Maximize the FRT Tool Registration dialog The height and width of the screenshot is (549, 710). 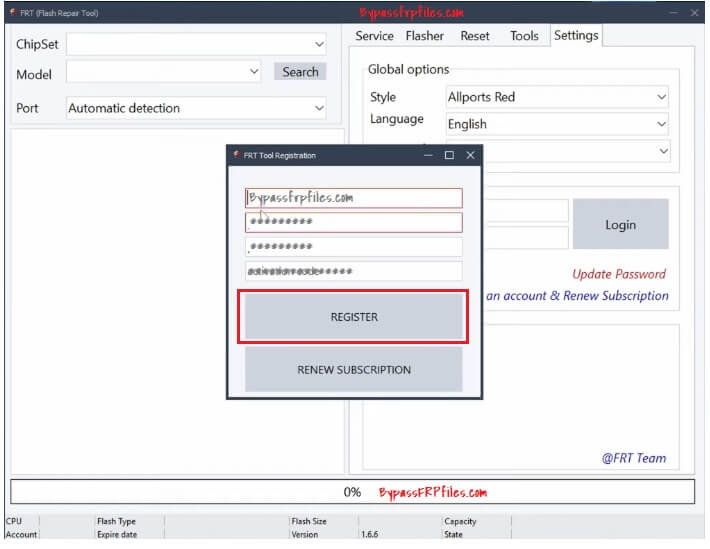point(449,155)
